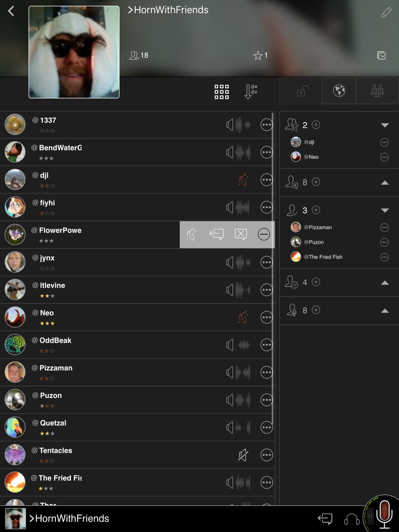
Task: Expand the admin group showing 4
Action: (385, 283)
